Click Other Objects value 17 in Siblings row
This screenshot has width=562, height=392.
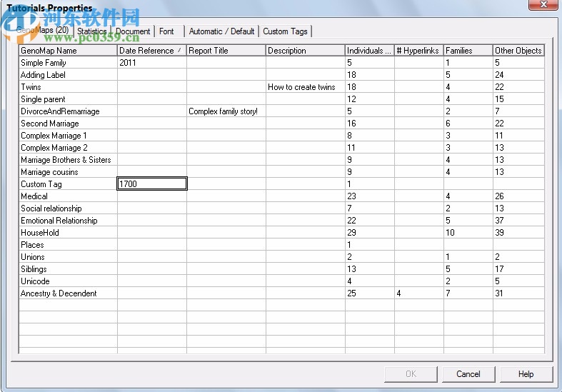518,269
